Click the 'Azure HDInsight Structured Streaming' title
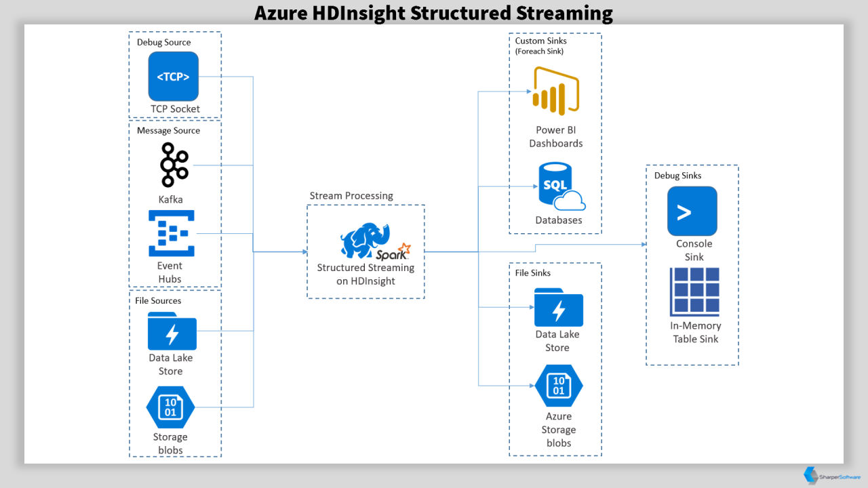This screenshot has width=868, height=488. (x=434, y=13)
